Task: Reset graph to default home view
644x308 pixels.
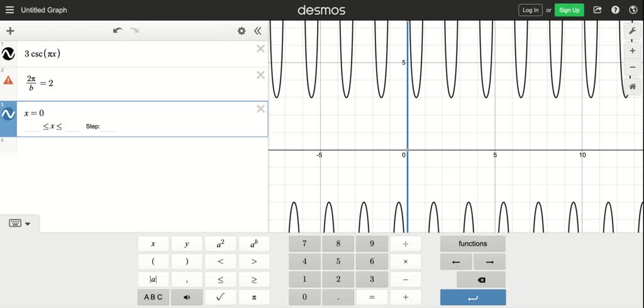Action: point(633,87)
